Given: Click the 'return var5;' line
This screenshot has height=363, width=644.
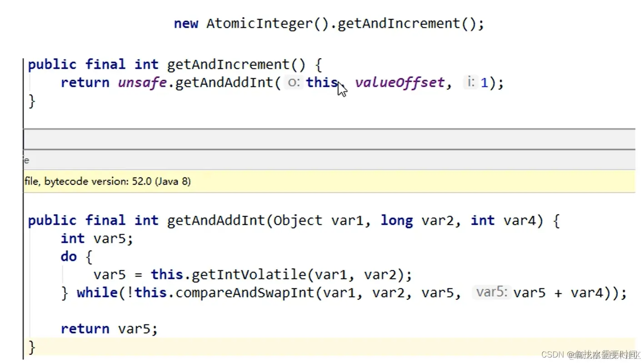Looking at the screenshot, I should [x=110, y=329].
